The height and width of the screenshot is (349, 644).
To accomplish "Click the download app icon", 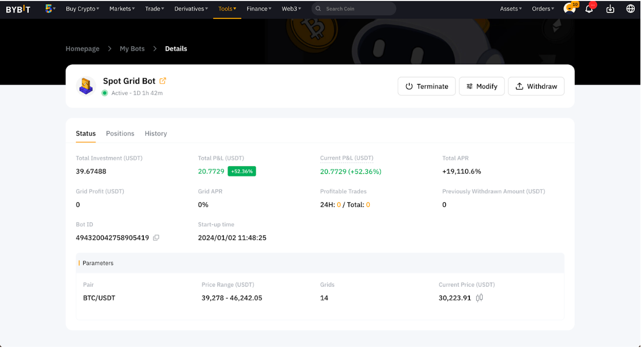I will click(x=610, y=9).
